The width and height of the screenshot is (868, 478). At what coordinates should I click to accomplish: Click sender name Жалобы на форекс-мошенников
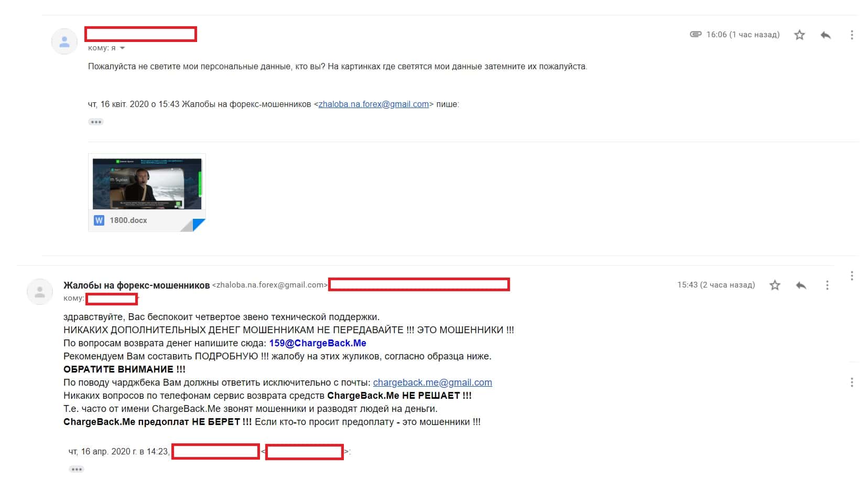click(136, 285)
